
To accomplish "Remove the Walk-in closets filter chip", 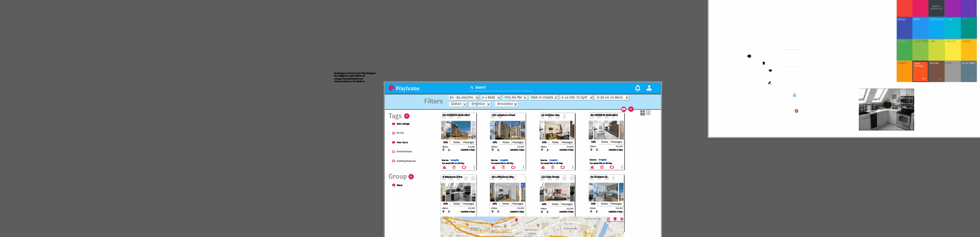I will pyautogui.click(x=556, y=98).
